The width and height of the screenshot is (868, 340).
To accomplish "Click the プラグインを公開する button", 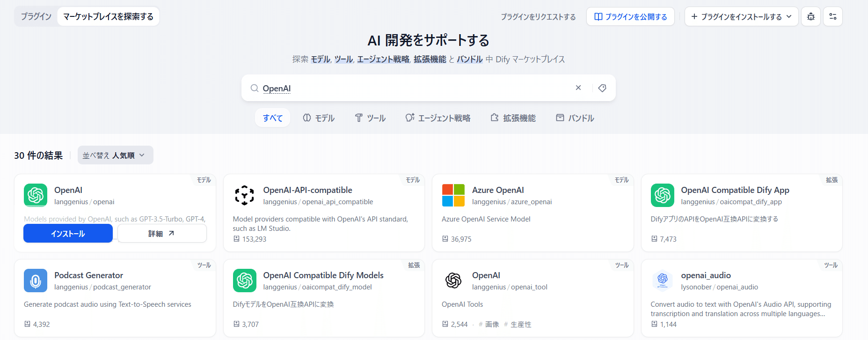I will tap(630, 16).
